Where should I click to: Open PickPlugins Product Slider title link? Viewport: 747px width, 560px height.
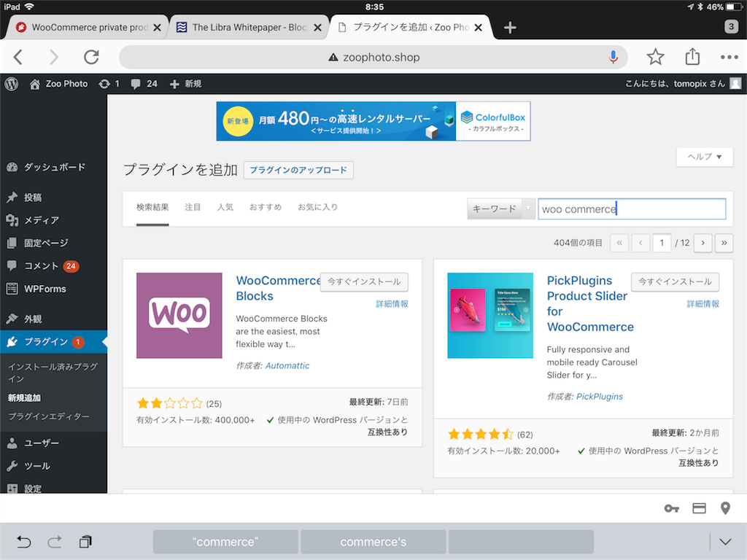point(590,303)
